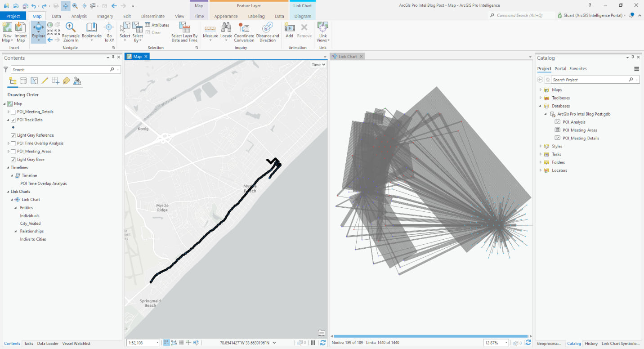
Task: Open the Distance and Direction tool
Action: click(268, 31)
